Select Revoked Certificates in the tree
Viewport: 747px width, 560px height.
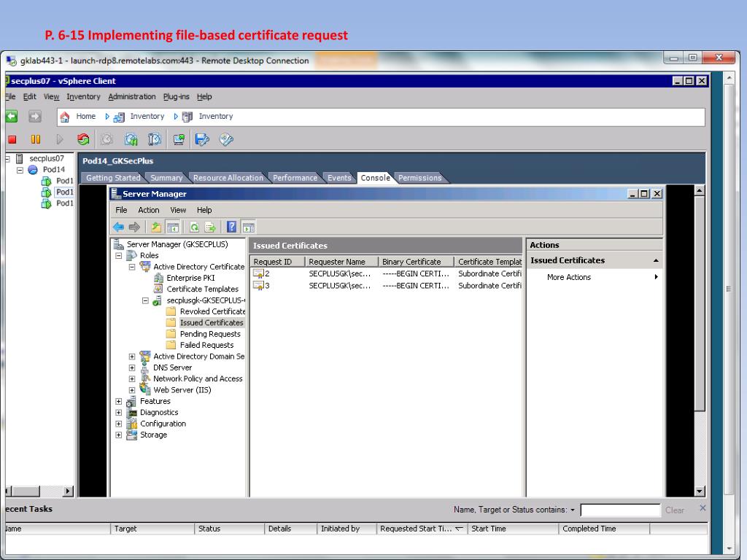(212, 311)
